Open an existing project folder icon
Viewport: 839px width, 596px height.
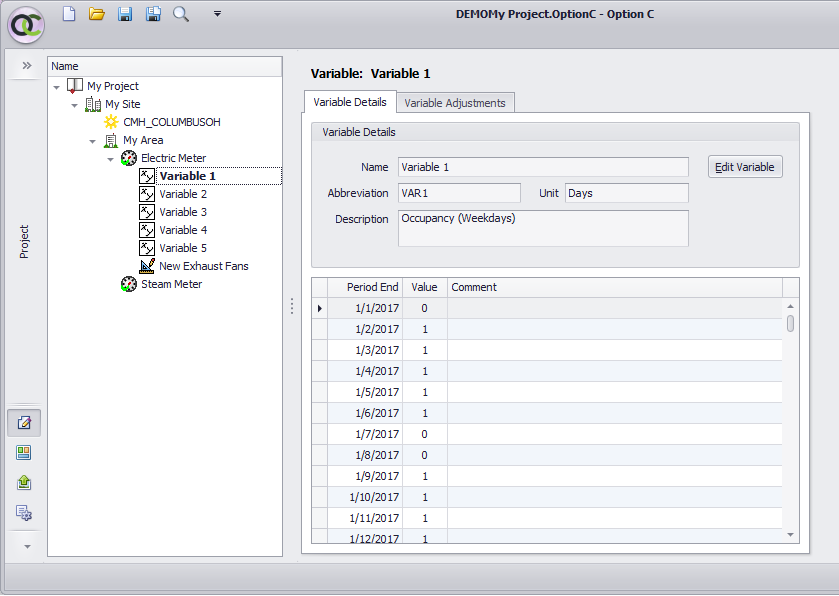click(97, 14)
